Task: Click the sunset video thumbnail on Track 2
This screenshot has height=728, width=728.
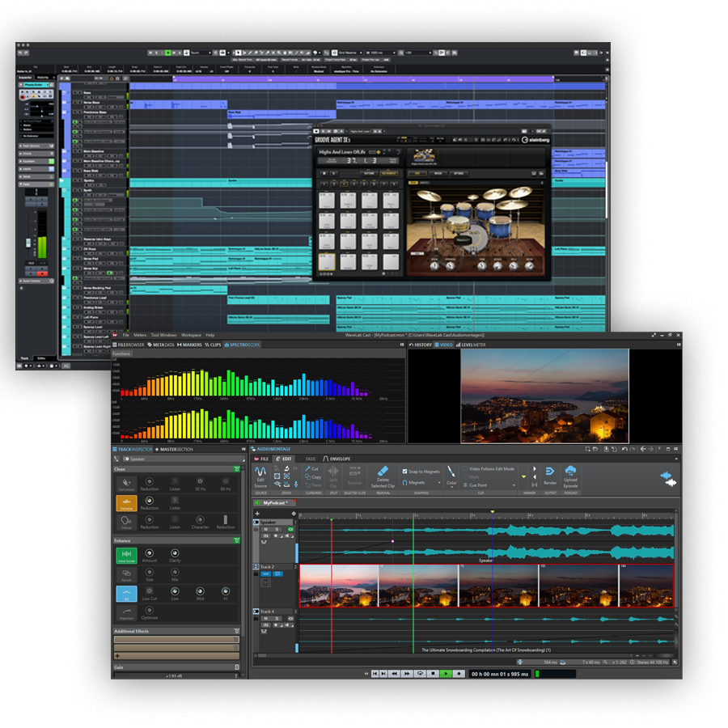Action: tap(338, 585)
